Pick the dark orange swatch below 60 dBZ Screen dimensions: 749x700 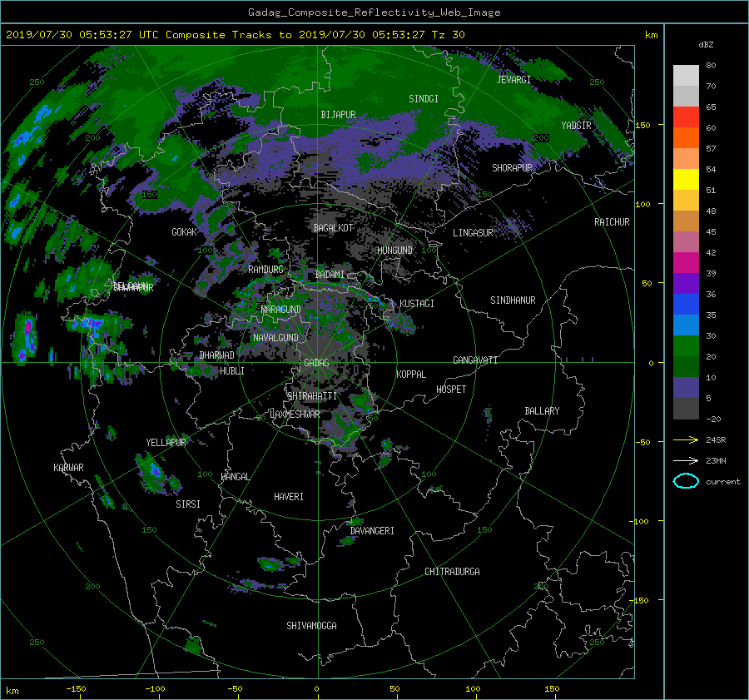click(686, 137)
